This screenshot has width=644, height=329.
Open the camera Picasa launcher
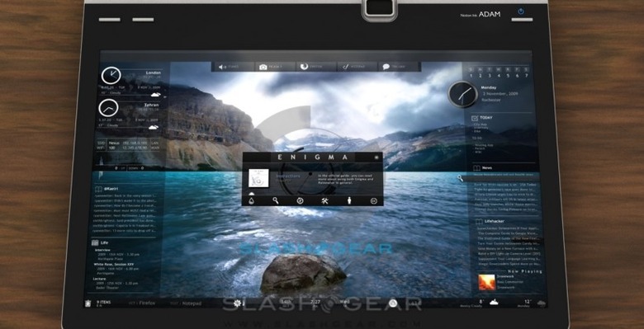[x=263, y=67]
